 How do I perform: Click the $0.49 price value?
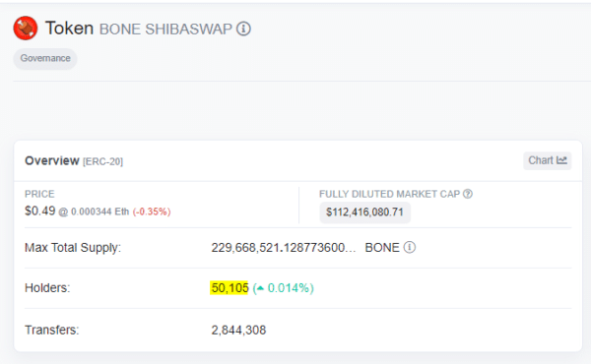coord(40,211)
